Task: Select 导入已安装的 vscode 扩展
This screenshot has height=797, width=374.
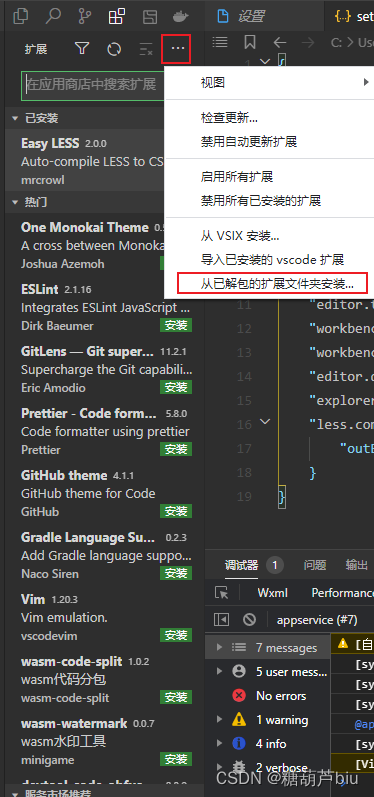Action: [269, 260]
